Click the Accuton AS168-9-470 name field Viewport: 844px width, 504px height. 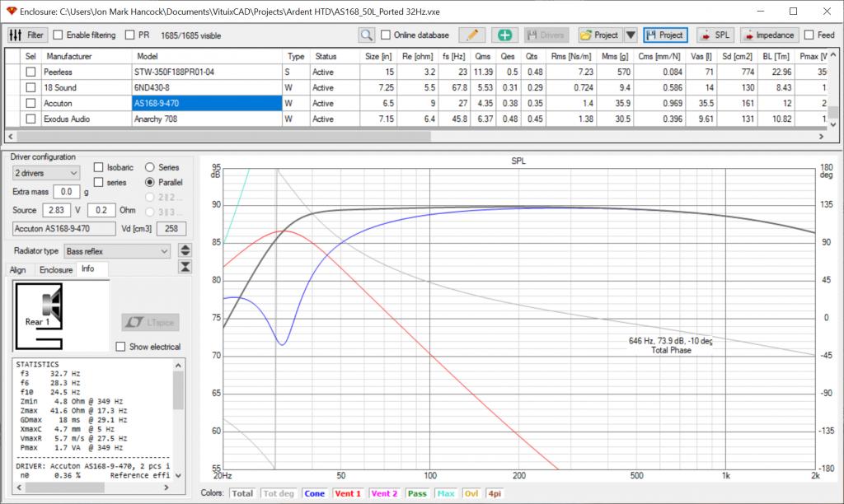coord(63,229)
